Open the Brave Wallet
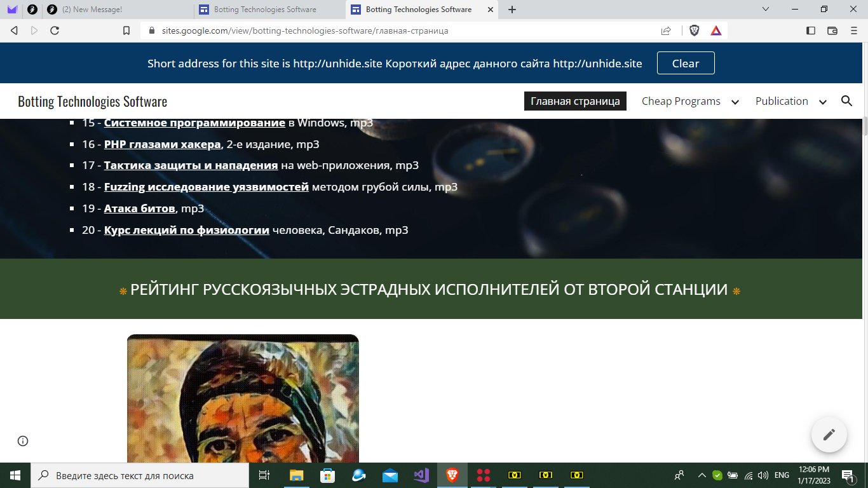 coord(832,30)
